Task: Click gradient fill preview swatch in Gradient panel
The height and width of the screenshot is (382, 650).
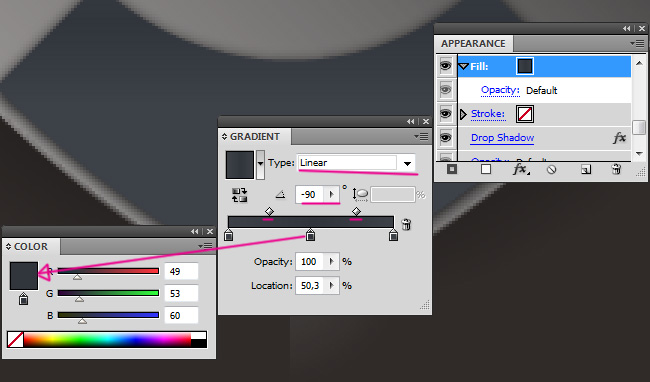Action: click(240, 164)
